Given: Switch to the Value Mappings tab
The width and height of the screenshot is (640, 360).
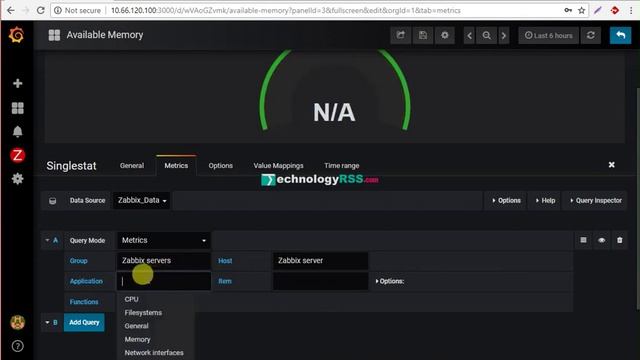Looking at the screenshot, I should (278, 165).
